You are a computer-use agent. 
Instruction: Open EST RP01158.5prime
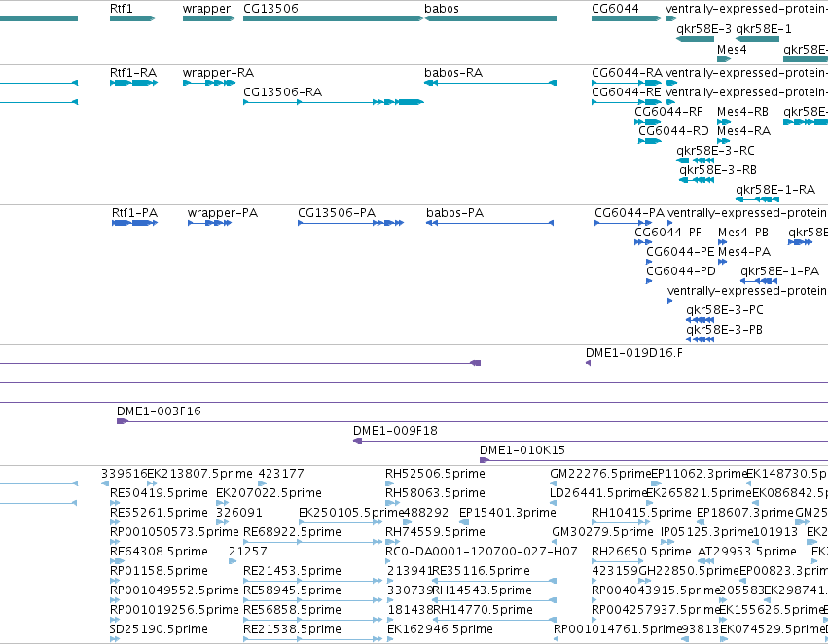[x=159, y=572]
